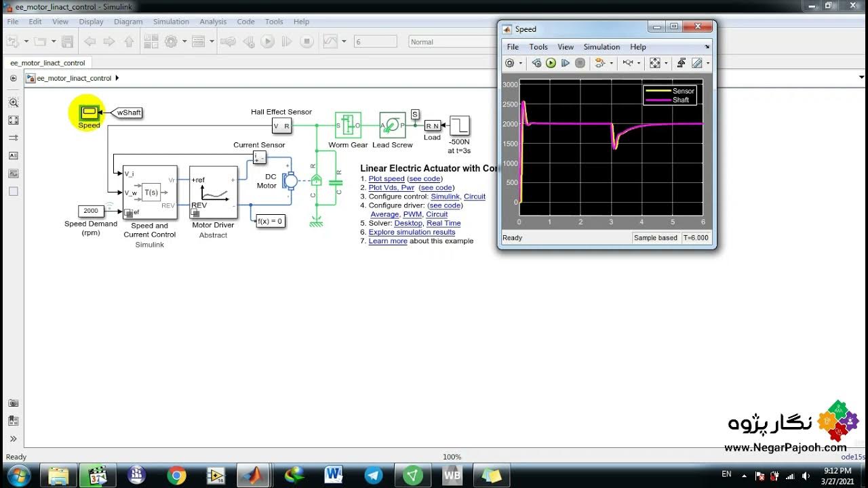This screenshot has width=868, height=488.
Task: Click Library Browser icon in Simulink toolbar
Action: pyautogui.click(x=151, y=41)
